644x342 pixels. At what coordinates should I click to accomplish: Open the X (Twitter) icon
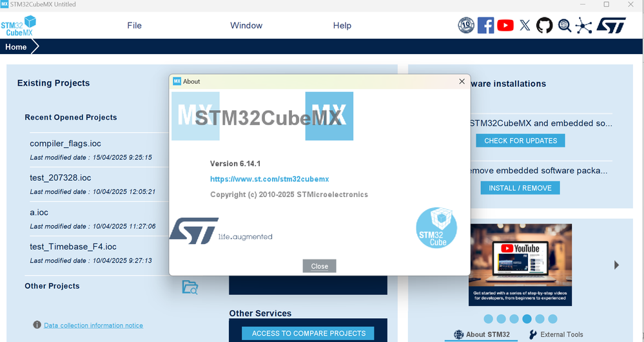point(525,26)
